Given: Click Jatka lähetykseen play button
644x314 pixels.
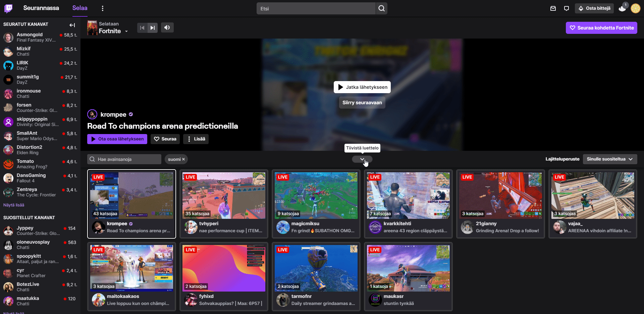Looking at the screenshot, I should pyautogui.click(x=362, y=87).
